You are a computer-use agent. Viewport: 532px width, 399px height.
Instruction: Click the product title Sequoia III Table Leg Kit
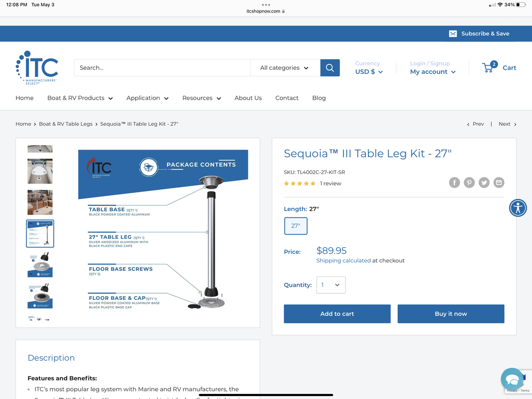[x=368, y=154]
